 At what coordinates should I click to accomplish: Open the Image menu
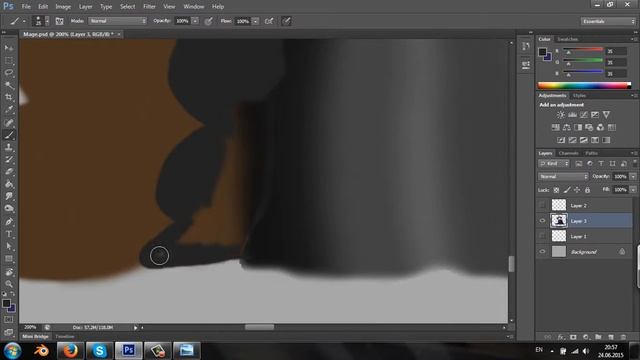[x=63, y=7]
